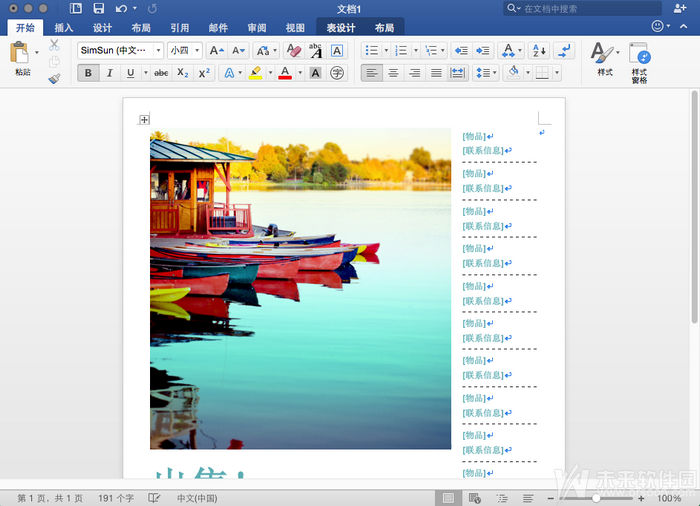Toggle show paragraph marks

click(x=564, y=50)
